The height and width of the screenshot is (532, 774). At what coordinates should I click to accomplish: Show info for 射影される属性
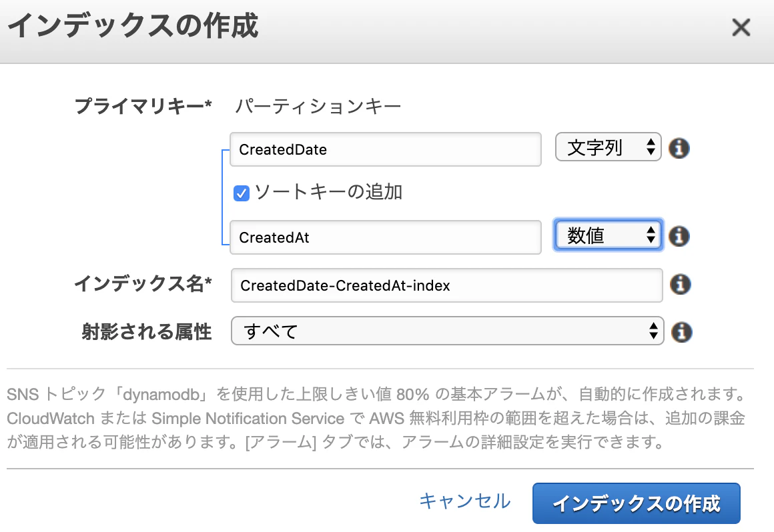682,332
